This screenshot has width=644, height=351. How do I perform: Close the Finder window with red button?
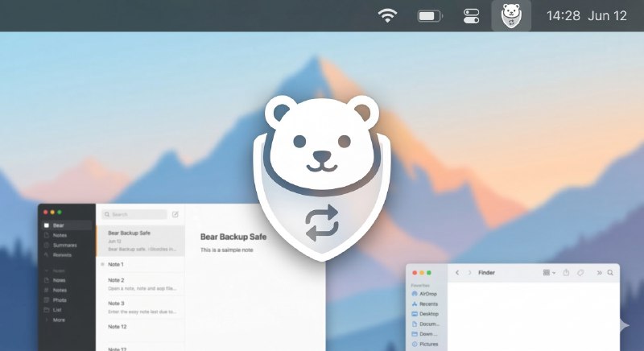click(415, 273)
